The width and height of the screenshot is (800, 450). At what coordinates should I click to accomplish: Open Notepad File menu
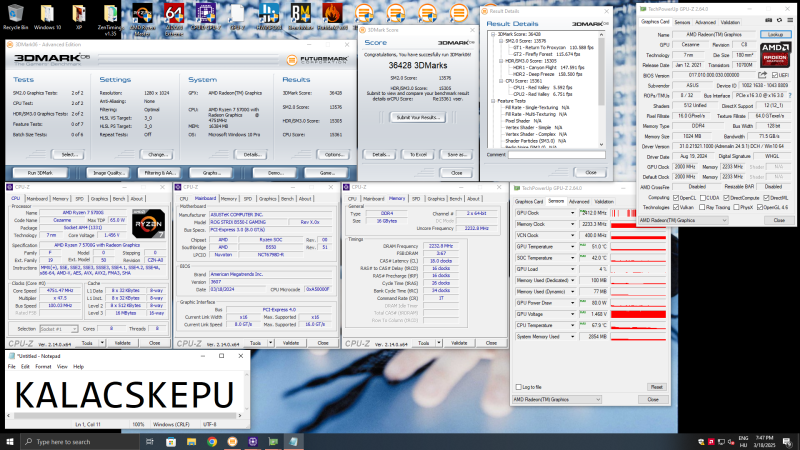11,366
